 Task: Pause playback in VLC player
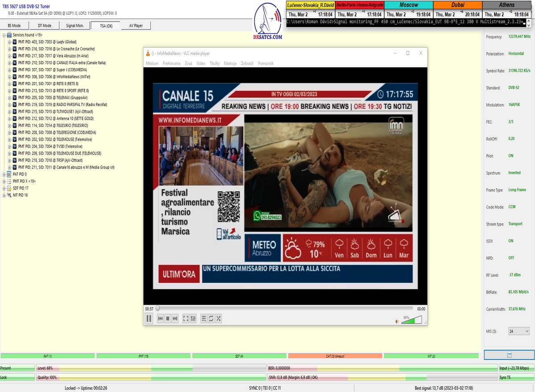149,318
